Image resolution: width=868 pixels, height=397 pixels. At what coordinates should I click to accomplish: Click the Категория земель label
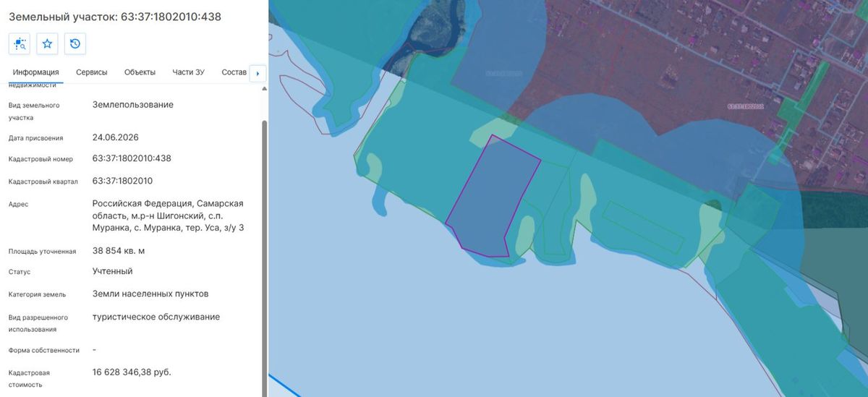click(x=37, y=294)
